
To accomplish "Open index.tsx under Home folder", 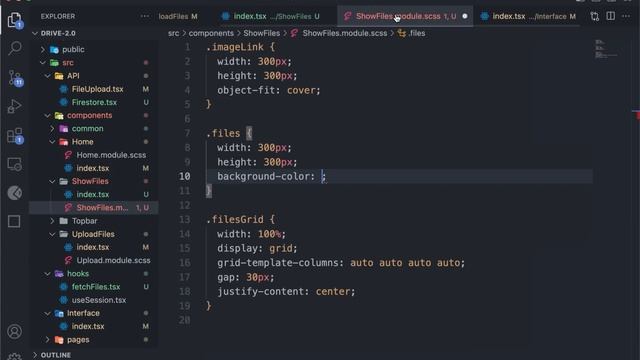I will pos(93,168).
